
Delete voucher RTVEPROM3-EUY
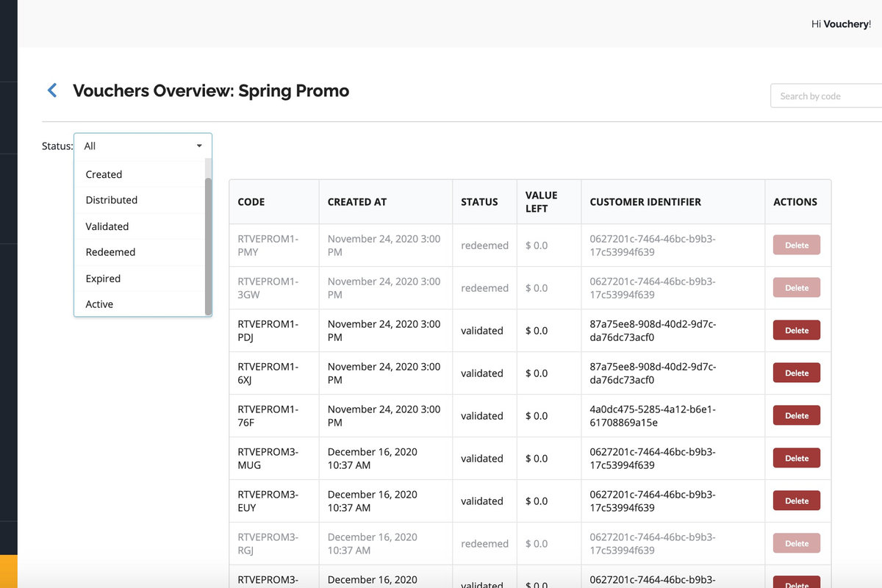tap(797, 501)
